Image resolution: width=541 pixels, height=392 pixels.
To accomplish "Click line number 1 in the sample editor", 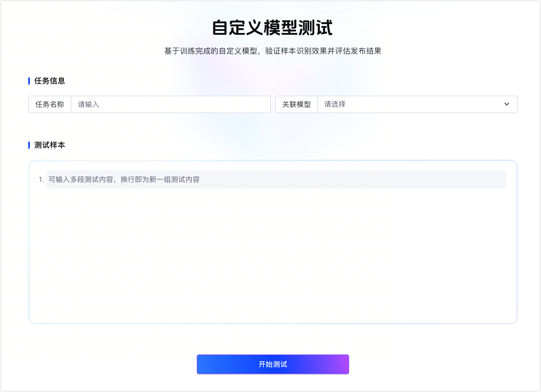I will (41, 179).
